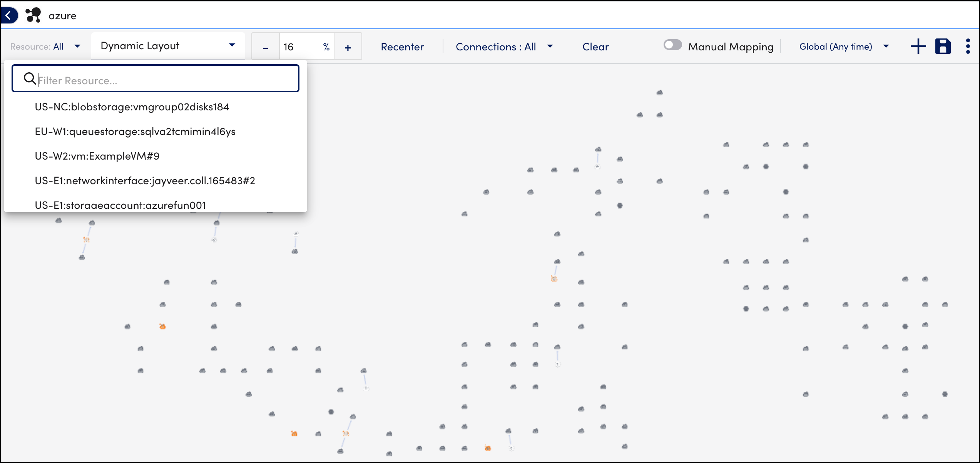Open the Global (Any time) dropdown
The width and height of the screenshot is (980, 463).
844,47
